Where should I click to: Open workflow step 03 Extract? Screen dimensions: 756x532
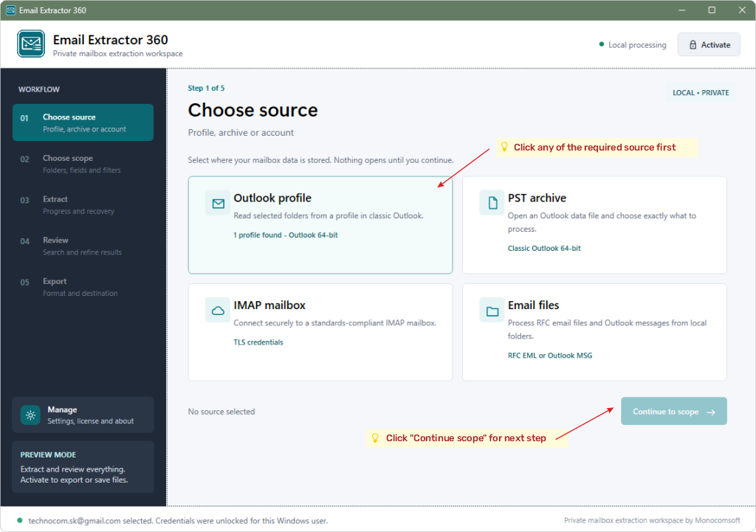tap(83, 205)
